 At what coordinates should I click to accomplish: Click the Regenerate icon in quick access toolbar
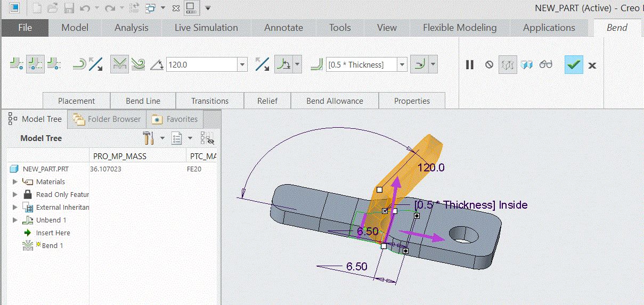point(134,8)
